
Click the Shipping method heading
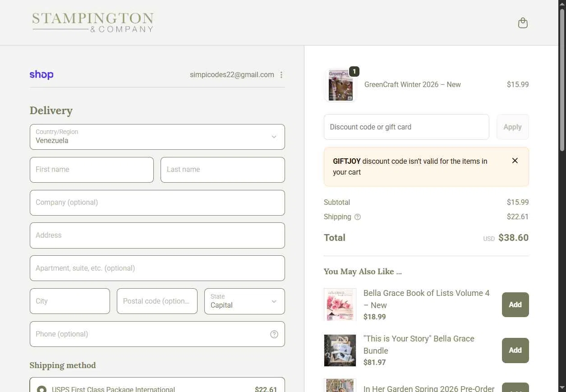point(63,365)
